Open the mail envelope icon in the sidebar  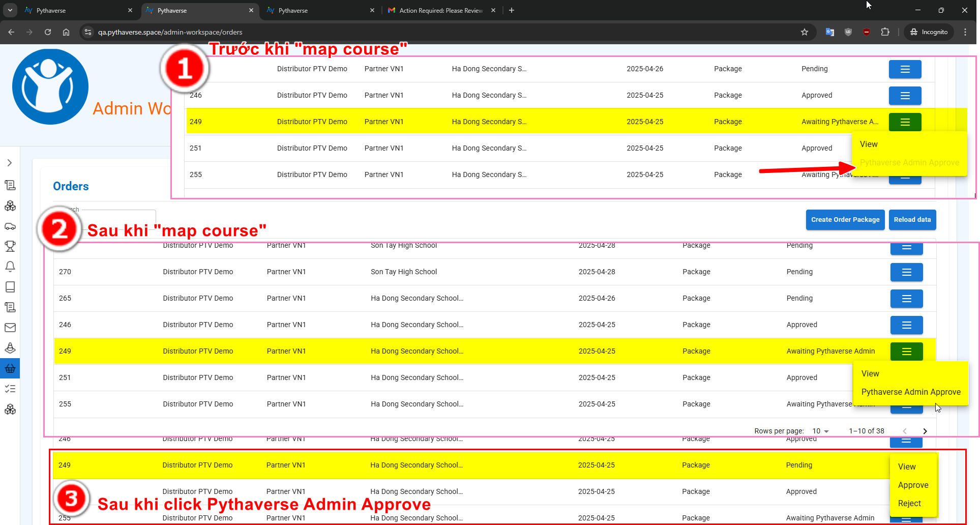[10, 328]
